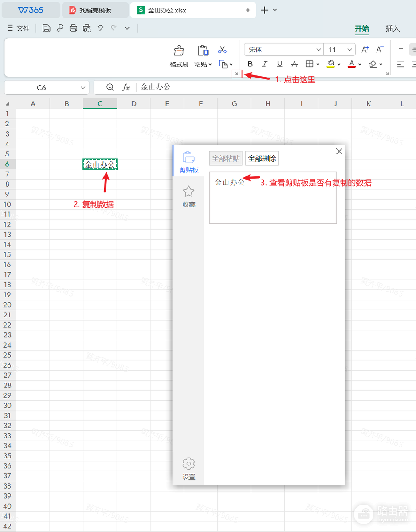Expand the quick access toolbar chevron
416x532 pixels.
coord(127,28)
